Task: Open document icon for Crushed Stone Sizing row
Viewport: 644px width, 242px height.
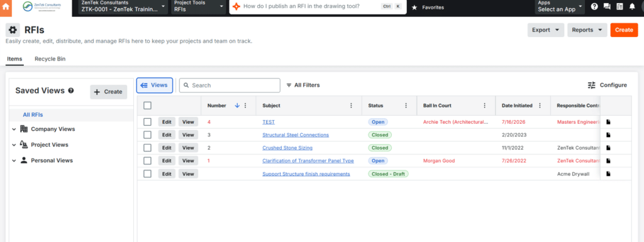Action: coord(608,148)
